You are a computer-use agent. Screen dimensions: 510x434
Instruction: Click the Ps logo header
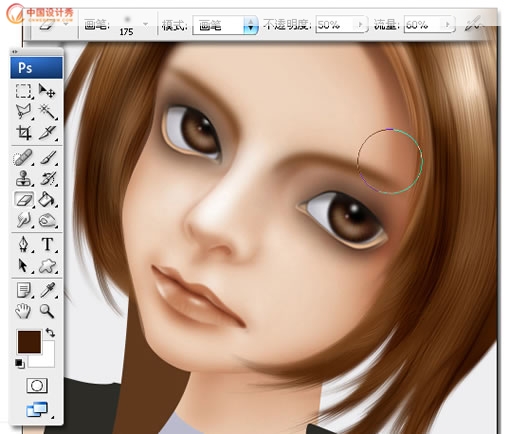point(36,68)
